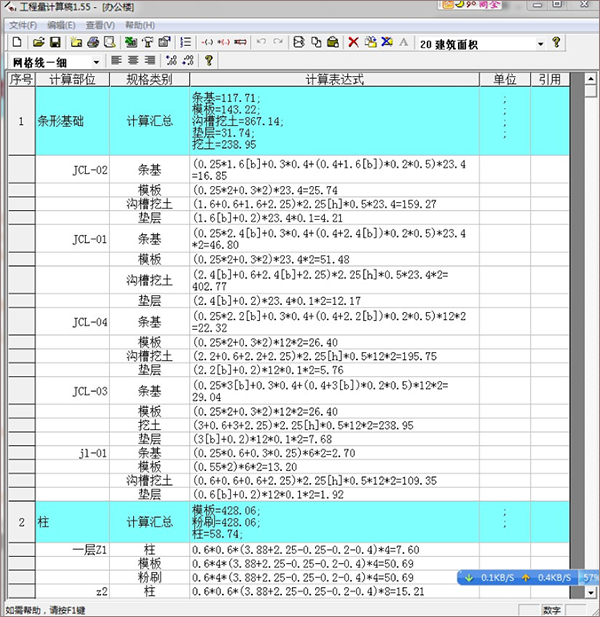Click the expression ending in =4.21
The height and width of the screenshot is (617, 600).
334,218
